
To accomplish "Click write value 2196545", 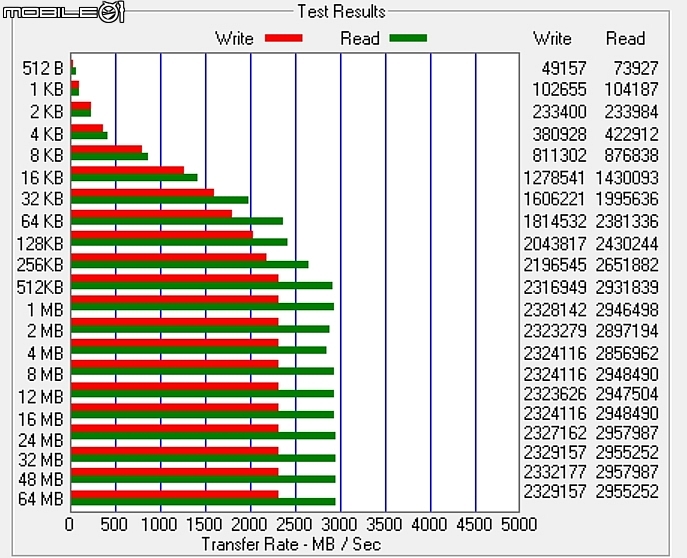I will click(555, 265).
